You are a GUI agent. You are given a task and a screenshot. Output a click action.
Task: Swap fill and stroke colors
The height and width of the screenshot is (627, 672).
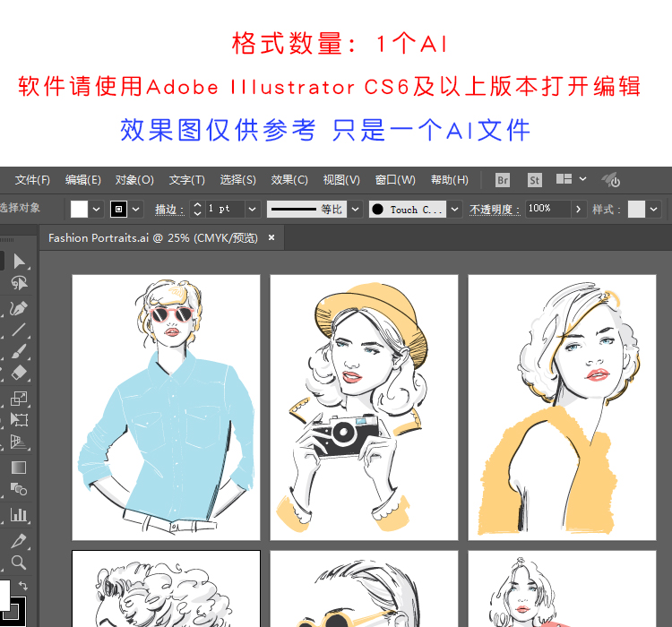pos(23,586)
